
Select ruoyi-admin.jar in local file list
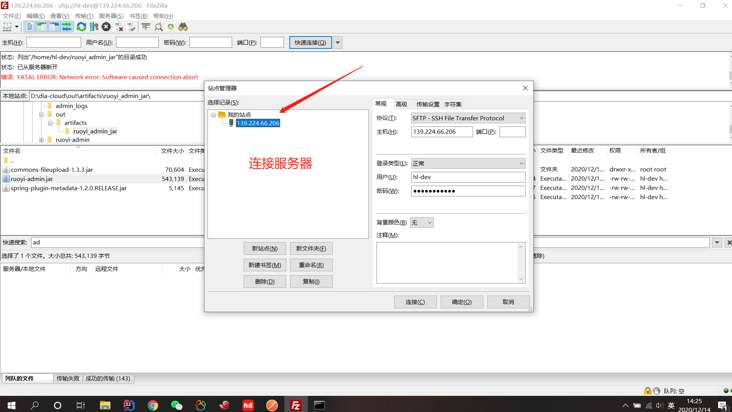click(32, 179)
